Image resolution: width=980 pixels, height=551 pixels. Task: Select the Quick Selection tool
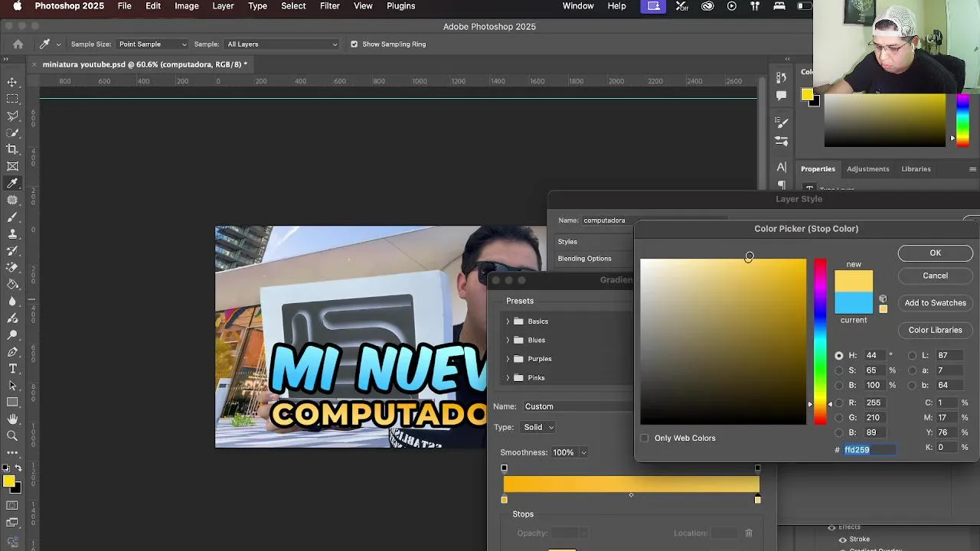12,132
